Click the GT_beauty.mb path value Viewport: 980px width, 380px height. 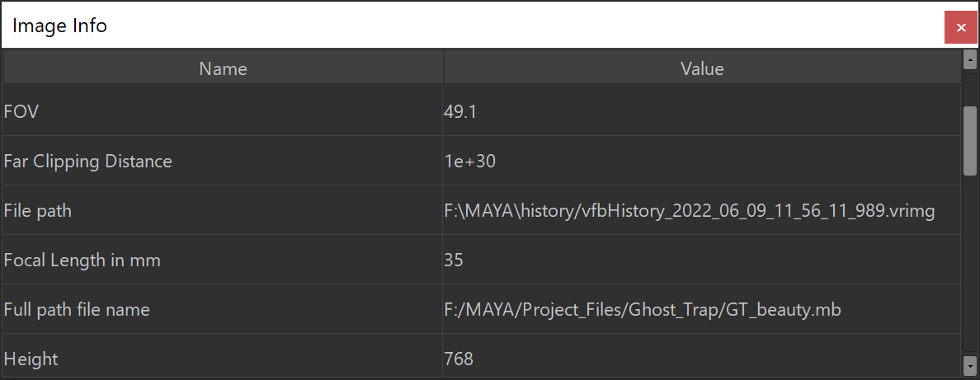click(x=642, y=309)
